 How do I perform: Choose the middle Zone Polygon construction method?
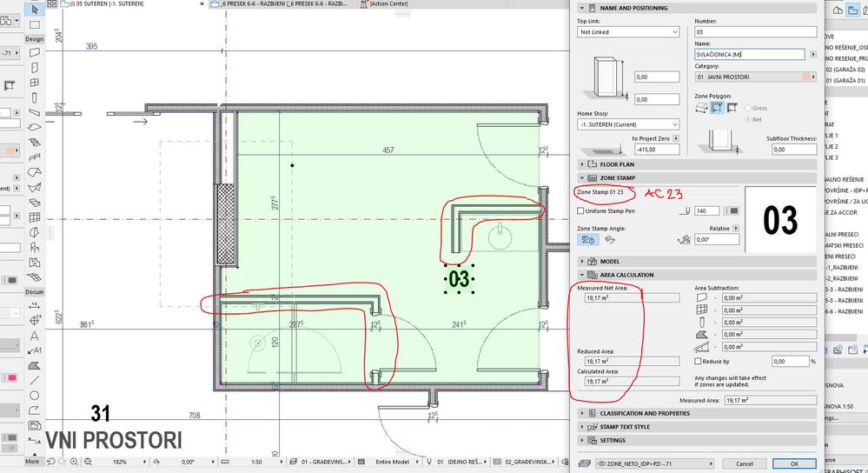(x=717, y=108)
